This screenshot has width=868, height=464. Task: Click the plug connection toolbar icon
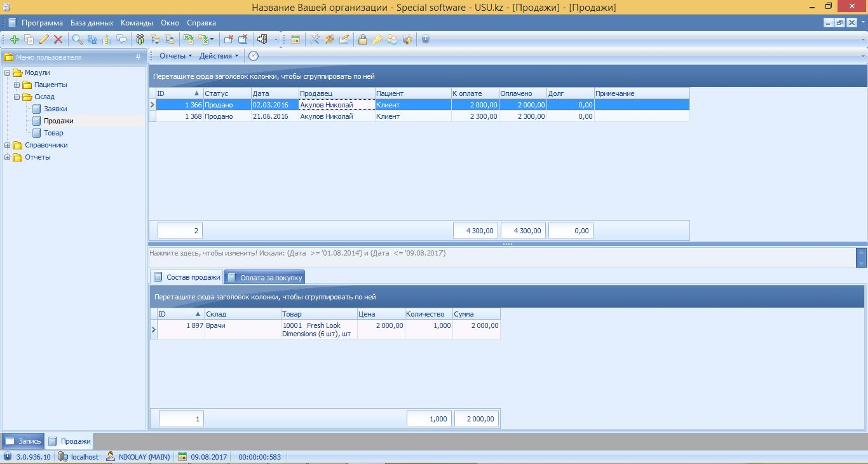[407, 39]
